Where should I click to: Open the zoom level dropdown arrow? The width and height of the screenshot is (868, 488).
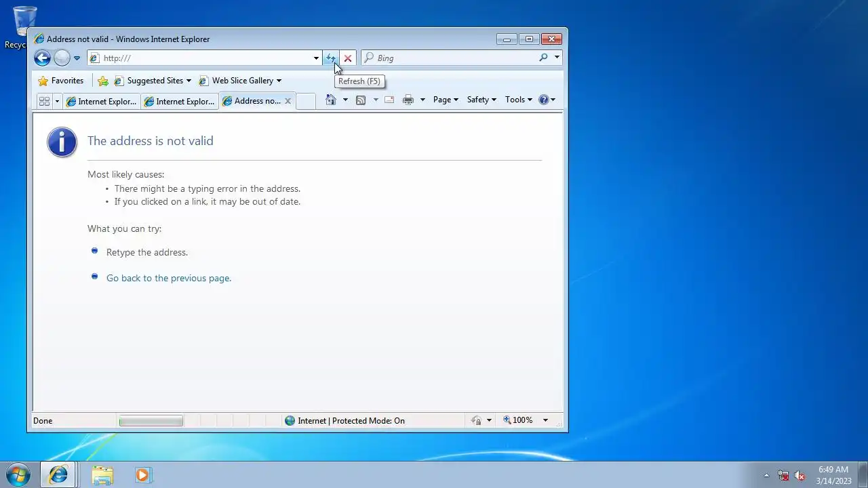(x=545, y=421)
